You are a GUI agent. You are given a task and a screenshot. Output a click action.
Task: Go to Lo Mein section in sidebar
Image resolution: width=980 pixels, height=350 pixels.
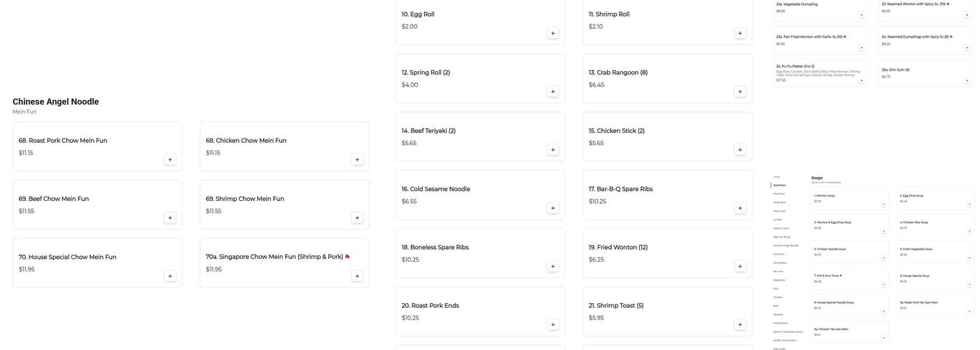[x=778, y=220]
